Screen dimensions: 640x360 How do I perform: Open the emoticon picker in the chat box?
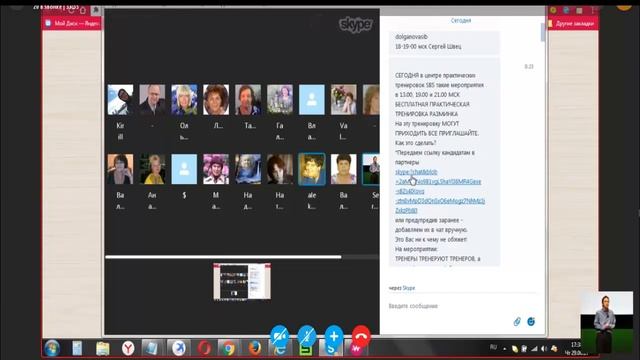click(x=531, y=322)
